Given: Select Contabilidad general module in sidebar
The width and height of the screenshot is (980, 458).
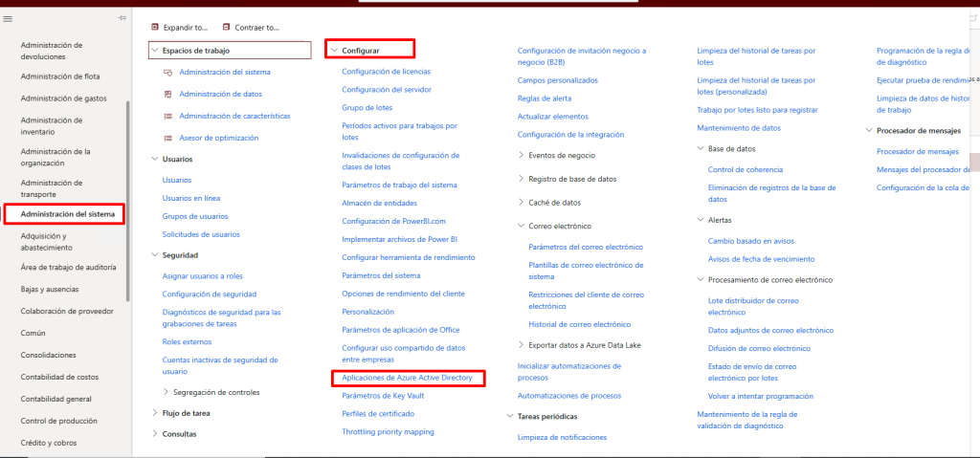Looking at the screenshot, I should click(x=56, y=399).
